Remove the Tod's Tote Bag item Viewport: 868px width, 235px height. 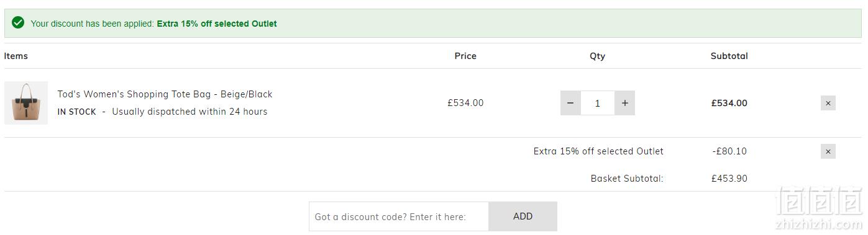coord(828,103)
